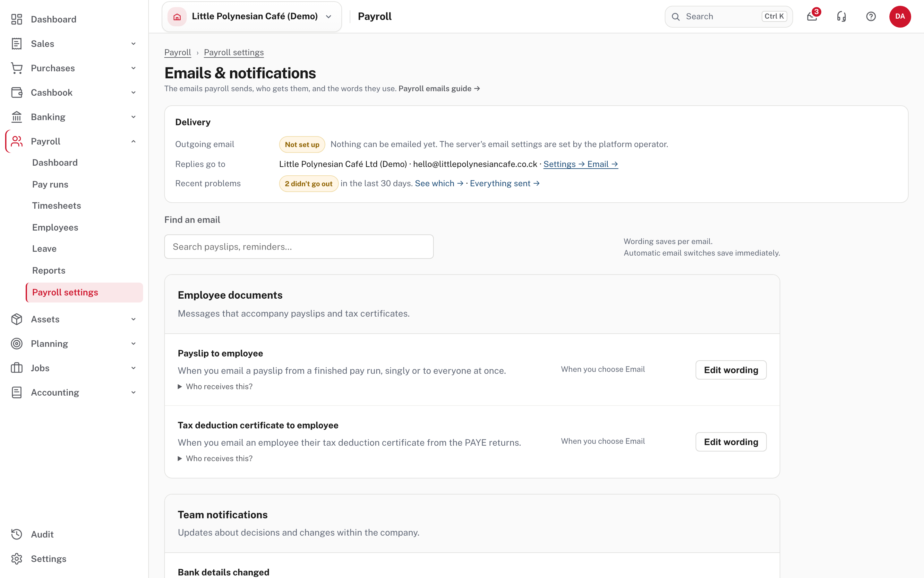The image size is (924, 578).
Task: Click the Planning target icon
Action: click(x=16, y=344)
